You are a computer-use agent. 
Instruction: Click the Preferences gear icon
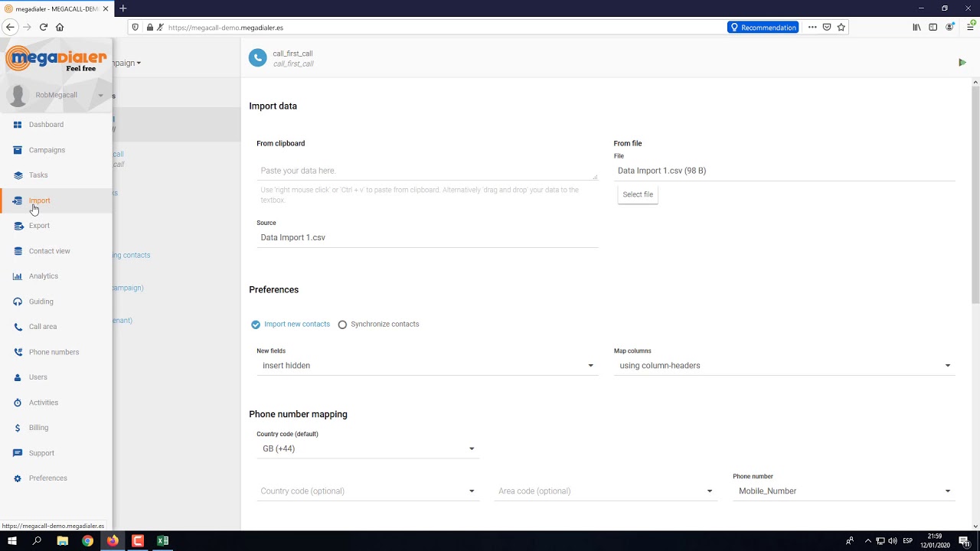pyautogui.click(x=18, y=478)
